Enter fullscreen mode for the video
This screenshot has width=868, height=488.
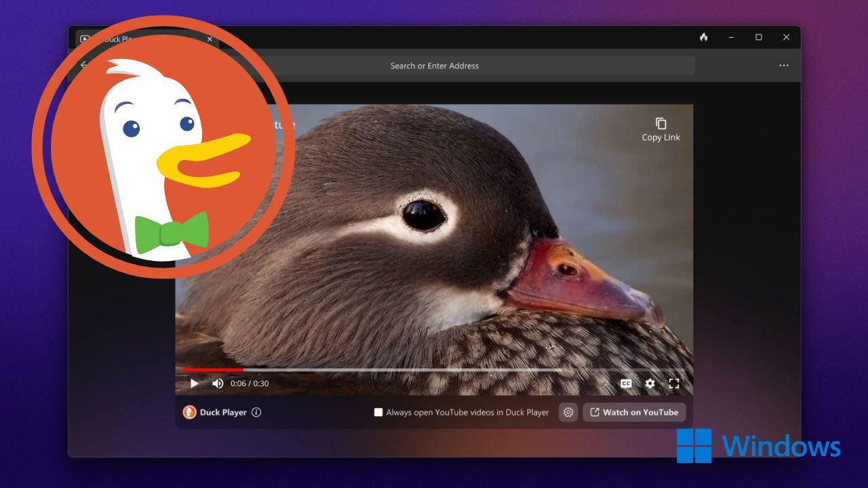673,384
